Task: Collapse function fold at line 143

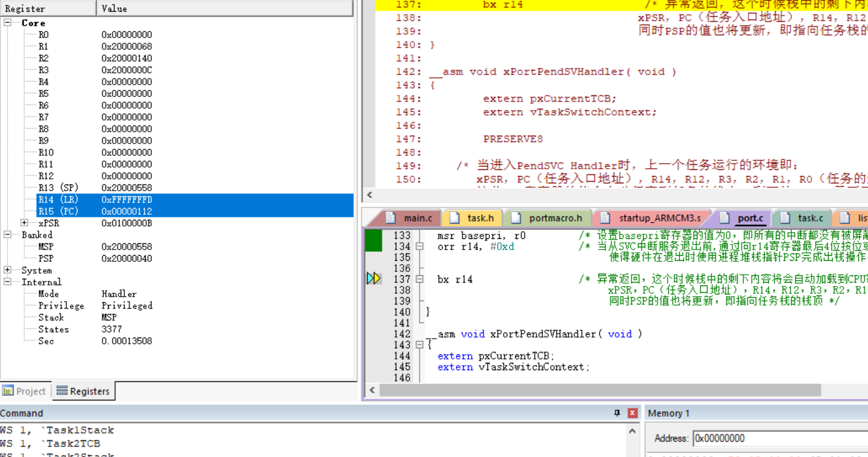Action: click(419, 345)
